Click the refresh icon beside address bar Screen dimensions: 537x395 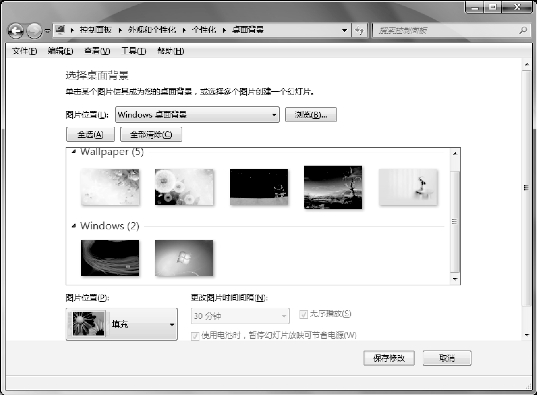point(359,30)
